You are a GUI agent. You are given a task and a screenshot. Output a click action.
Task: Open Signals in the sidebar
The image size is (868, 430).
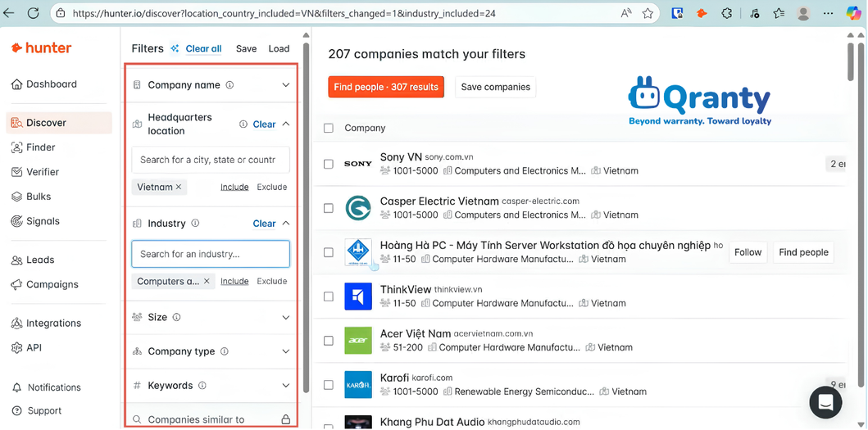click(x=35, y=221)
